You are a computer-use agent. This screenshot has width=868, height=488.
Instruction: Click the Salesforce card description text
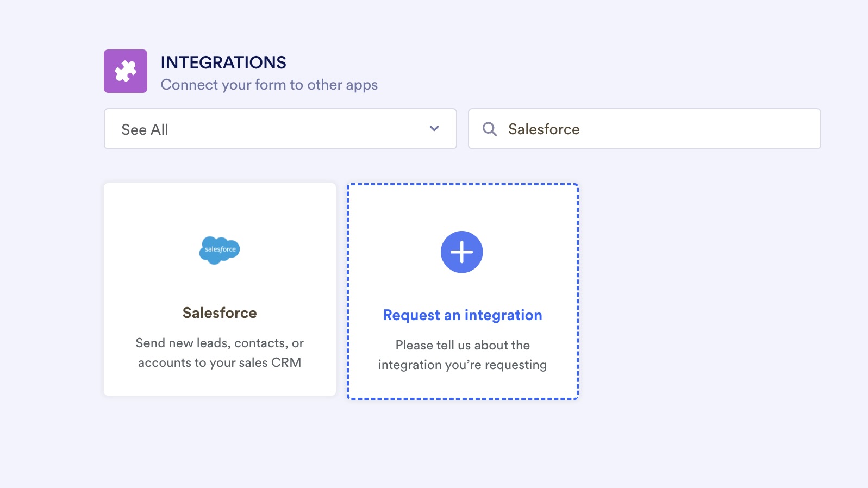(220, 353)
